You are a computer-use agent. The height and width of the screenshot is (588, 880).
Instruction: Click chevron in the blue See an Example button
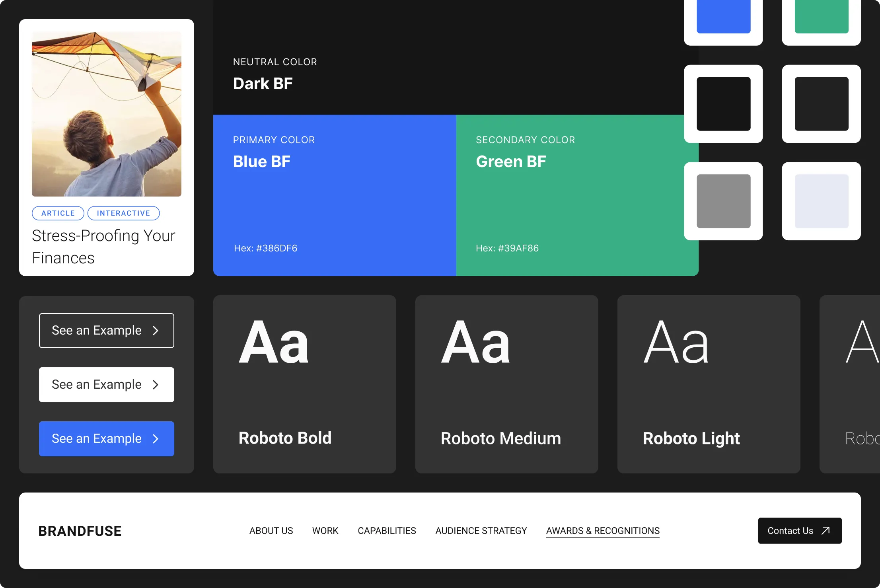pyautogui.click(x=156, y=439)
